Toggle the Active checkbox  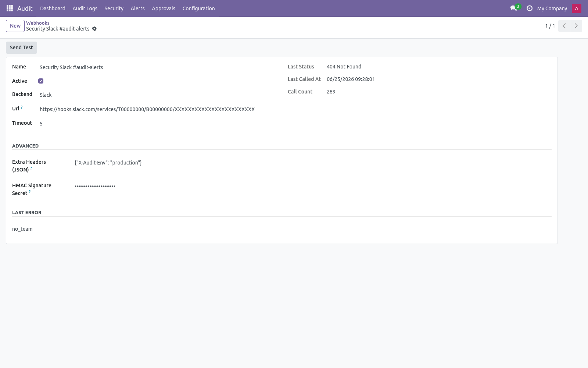[x=41, y=81]
